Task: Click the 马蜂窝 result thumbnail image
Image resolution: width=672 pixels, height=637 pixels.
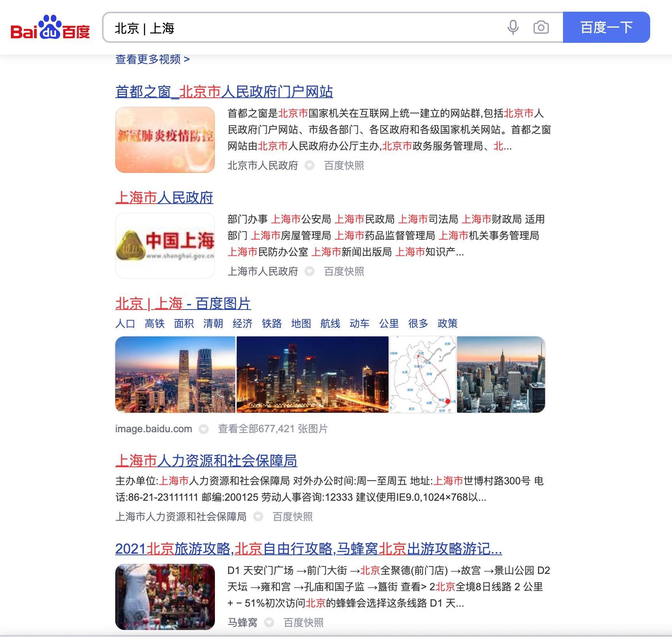Action: 165,597
